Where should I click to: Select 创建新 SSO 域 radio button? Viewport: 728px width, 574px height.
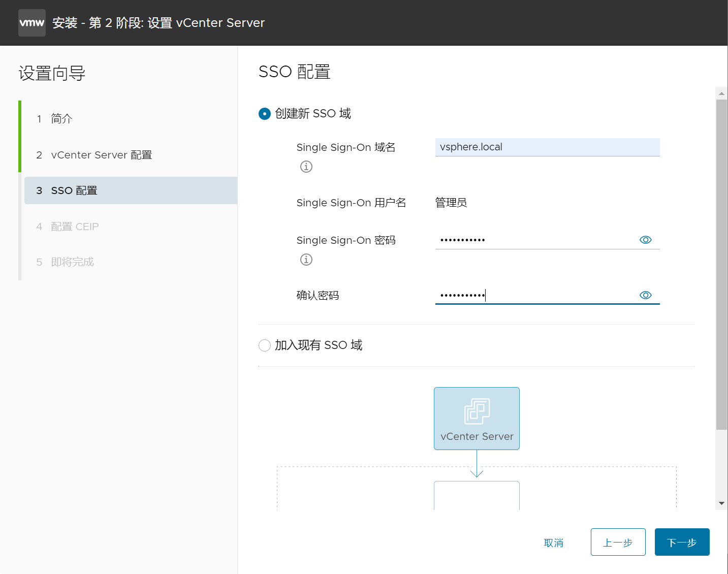265,114
